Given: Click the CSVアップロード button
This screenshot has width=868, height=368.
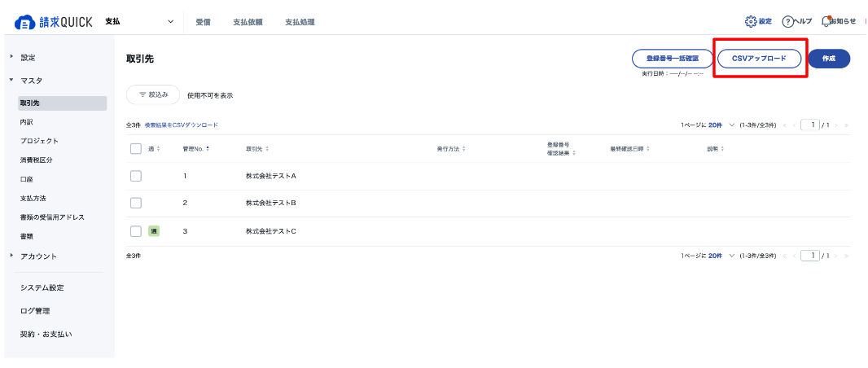Looking at the screenshot, I should tap(759, 58).
